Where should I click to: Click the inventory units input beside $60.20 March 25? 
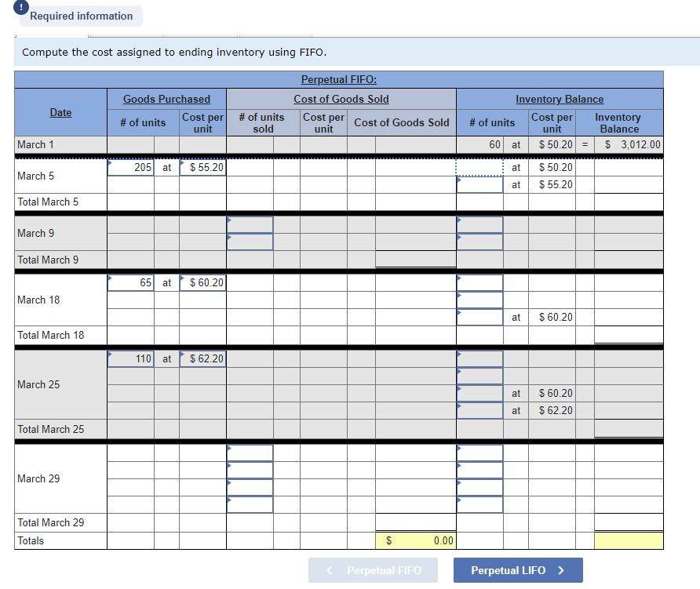pos(479,393)
